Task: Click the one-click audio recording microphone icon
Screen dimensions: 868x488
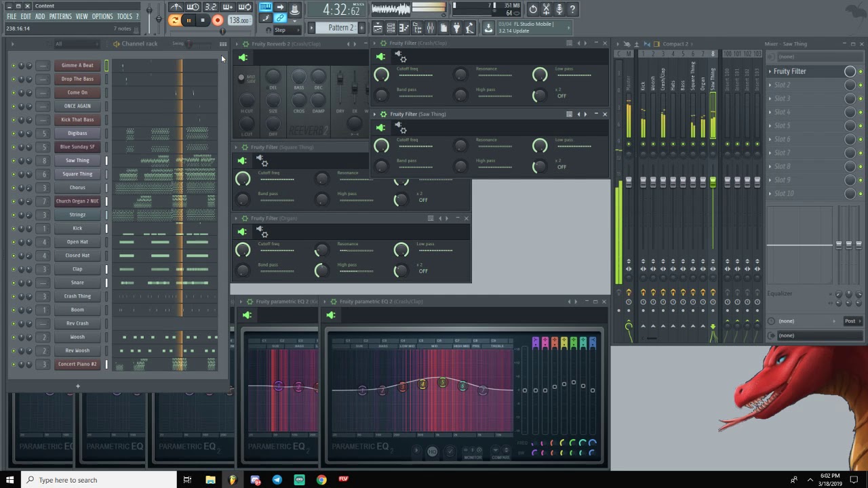Action: coord(559,9)
